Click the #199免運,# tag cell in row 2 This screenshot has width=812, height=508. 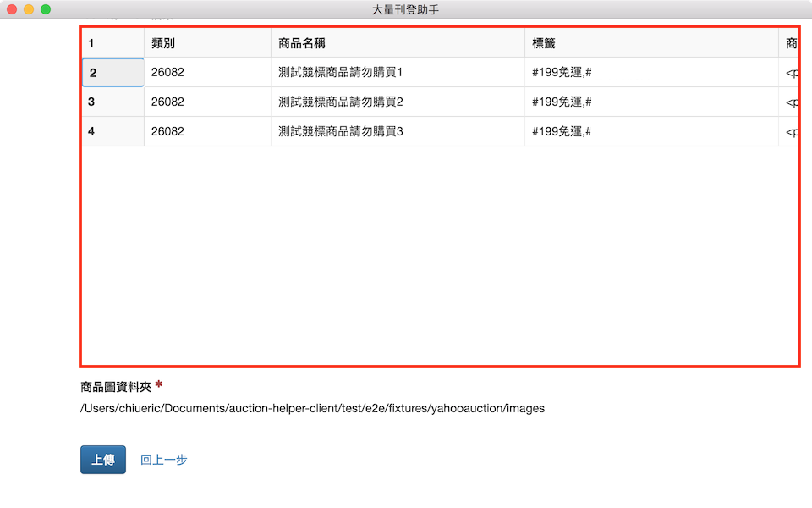[651, 73]
